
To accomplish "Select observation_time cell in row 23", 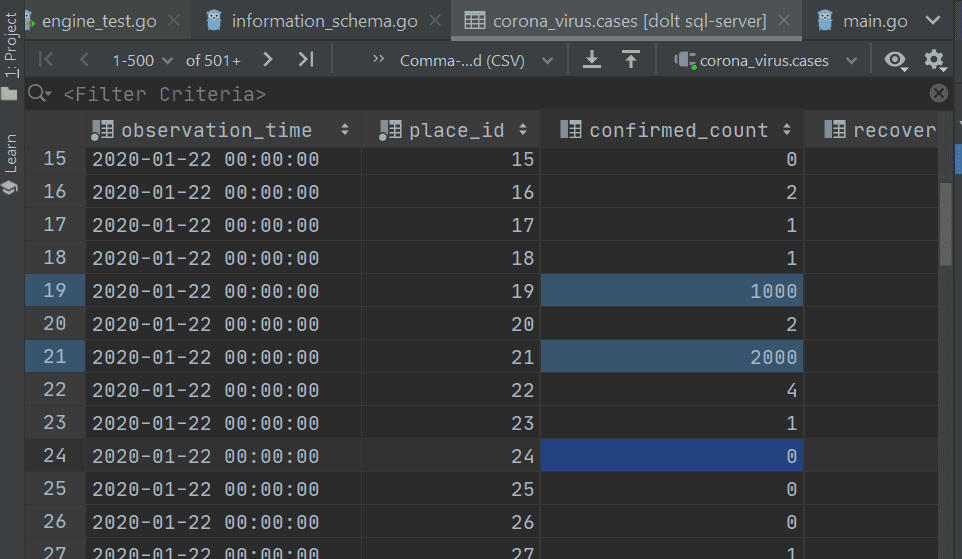I will pyautogui.click(x=223, y=423).
